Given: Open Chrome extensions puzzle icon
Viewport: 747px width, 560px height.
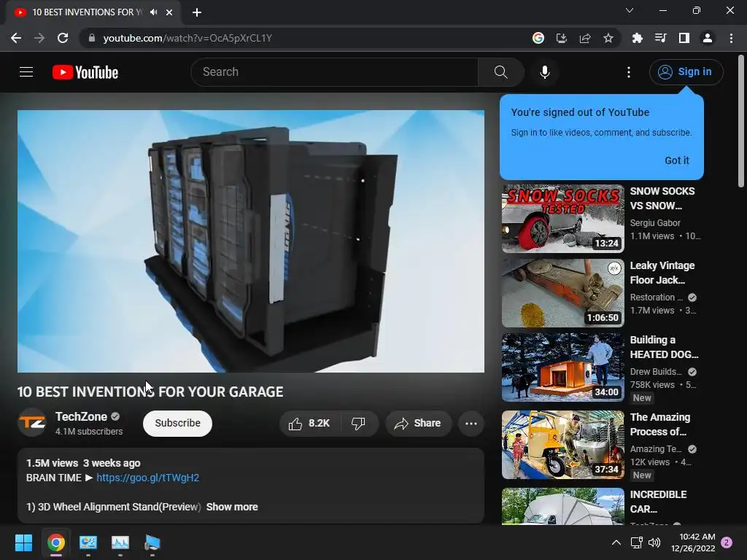Looking at the screenshot, I should (x=637, y=38).
